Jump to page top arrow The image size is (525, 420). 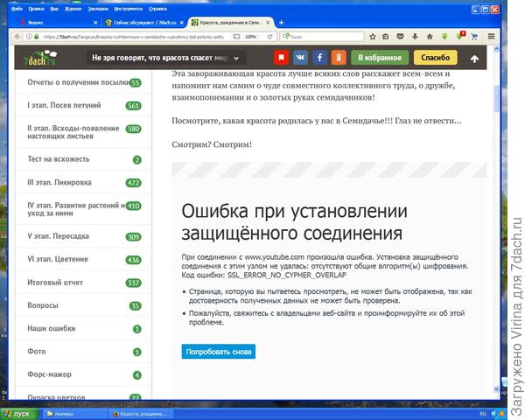click(x=474, y=59)
